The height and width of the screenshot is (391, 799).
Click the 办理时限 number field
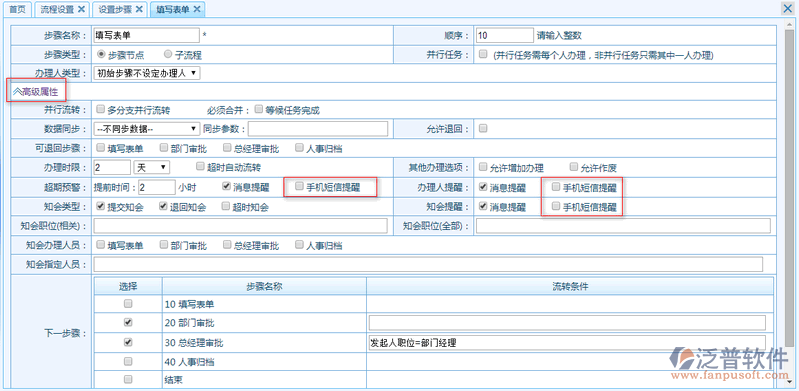click(113, 167)
